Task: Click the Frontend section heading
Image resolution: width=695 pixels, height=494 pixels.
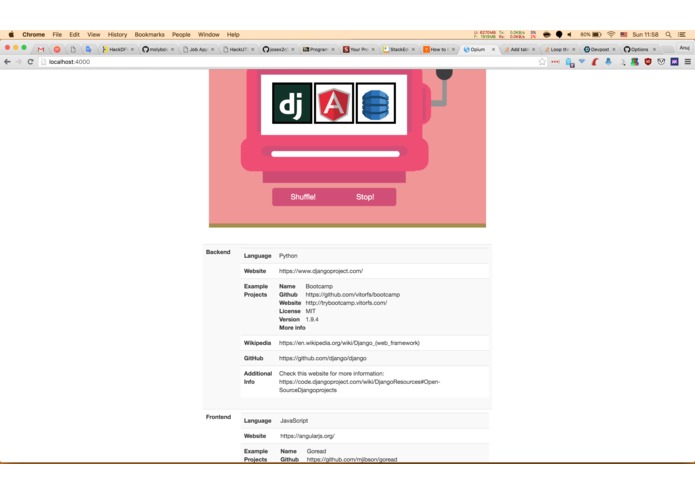Action: tap(218, 417)
